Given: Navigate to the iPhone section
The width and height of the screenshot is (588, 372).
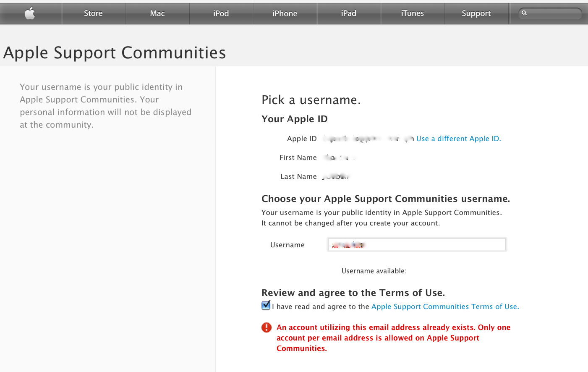Looking at the screenshot, I should pos(285,13).
